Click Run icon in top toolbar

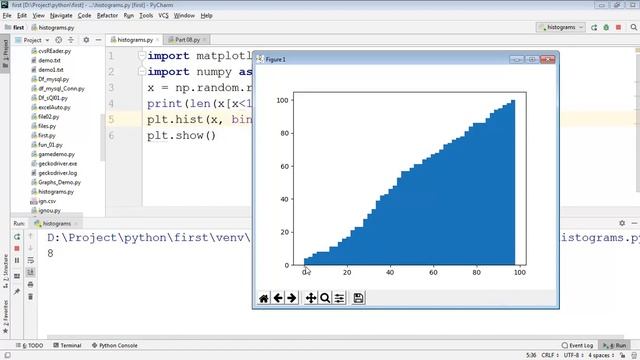point(594,27)
